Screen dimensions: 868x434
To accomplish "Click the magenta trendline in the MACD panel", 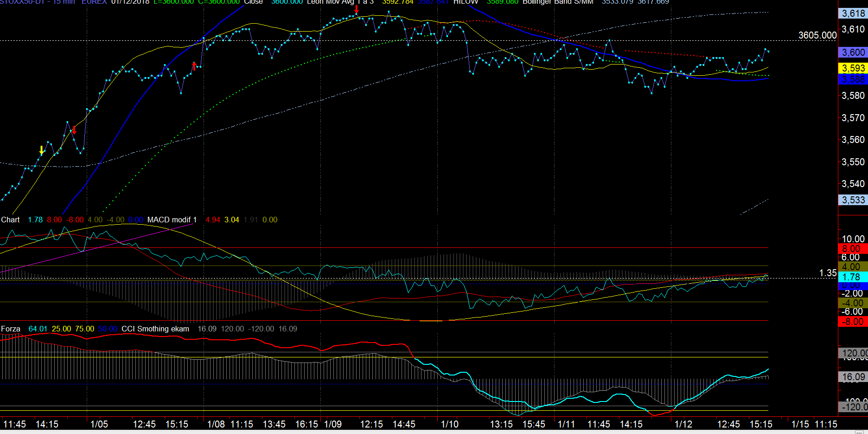I will tap(97, 248).
